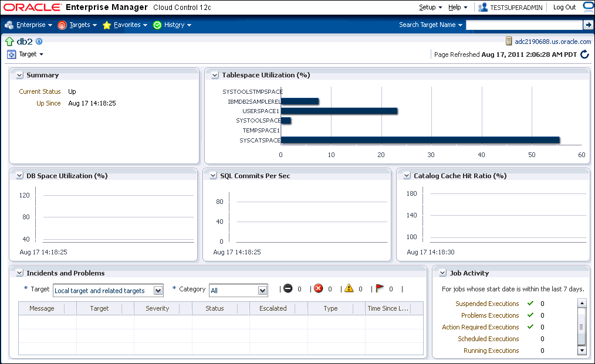Open the Enterprise menu

coord(34,25)
